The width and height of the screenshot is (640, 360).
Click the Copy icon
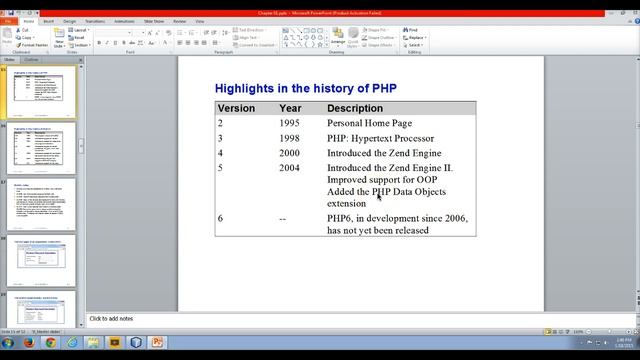click(x=18, y=38)
